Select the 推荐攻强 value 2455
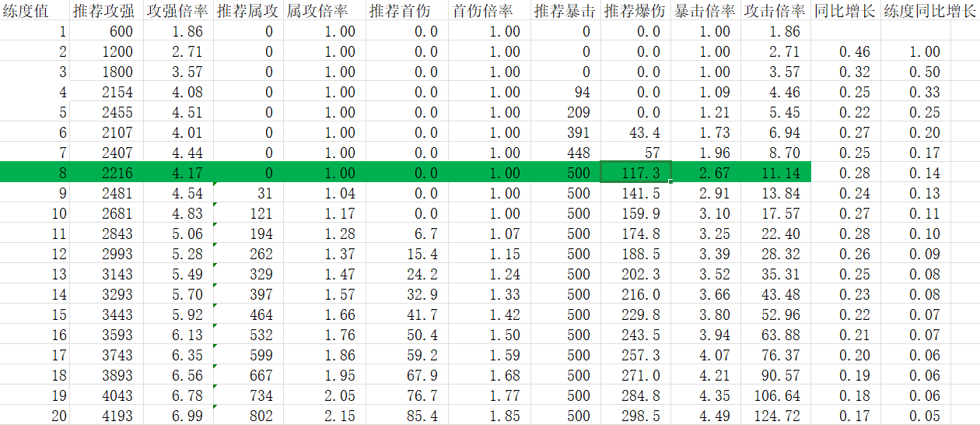 (107, 113)
